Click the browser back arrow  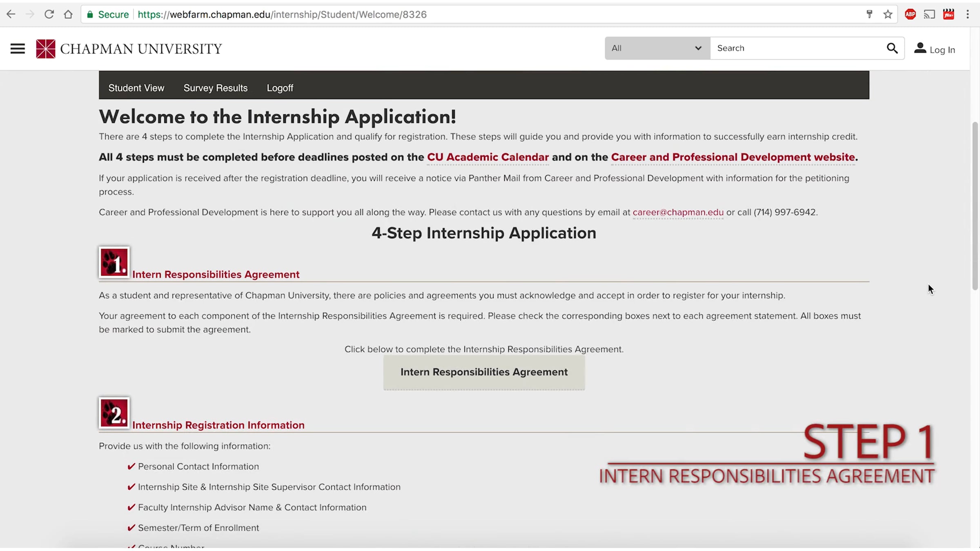pos(11,14)
